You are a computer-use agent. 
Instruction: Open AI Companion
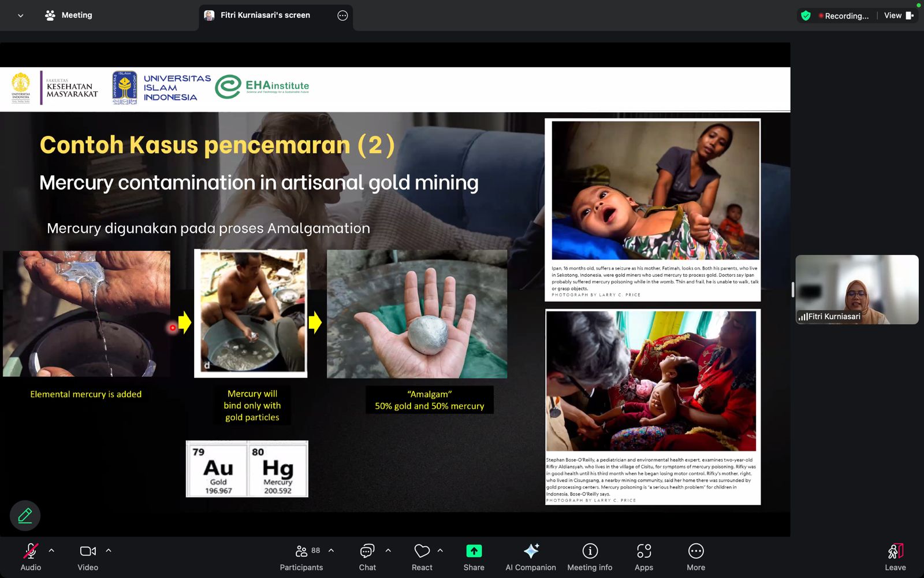pyautogui.click(x=531, y=557)
